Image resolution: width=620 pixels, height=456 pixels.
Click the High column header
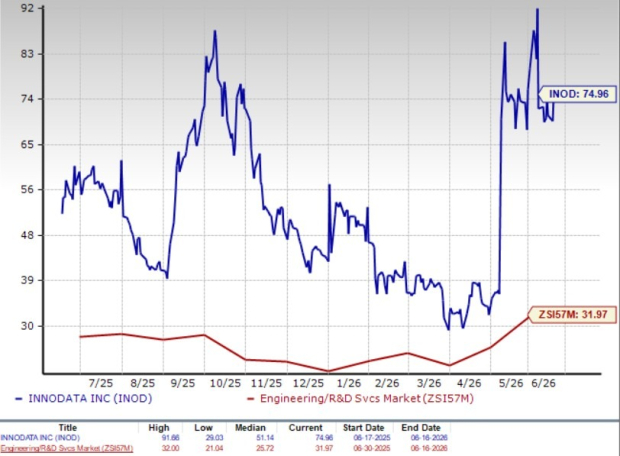pos(159,428)
